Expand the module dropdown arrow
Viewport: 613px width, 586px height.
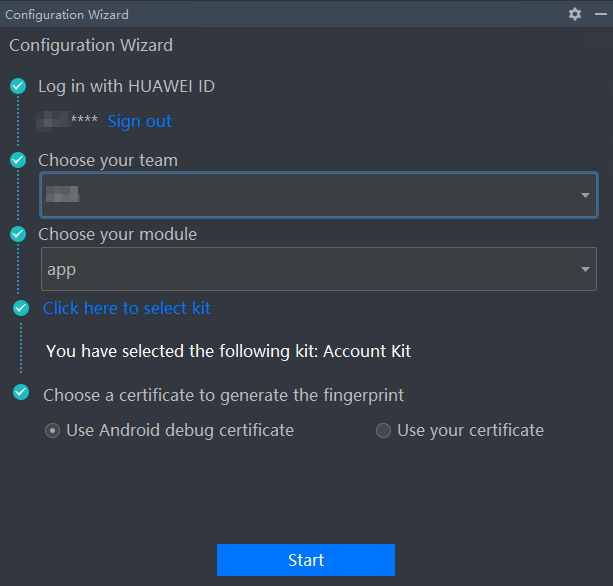tap(585, 269)
